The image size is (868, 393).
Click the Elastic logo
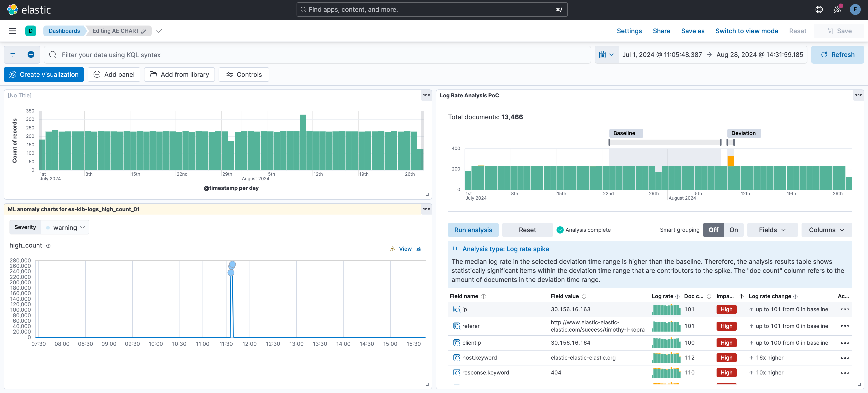coord(29,10)
